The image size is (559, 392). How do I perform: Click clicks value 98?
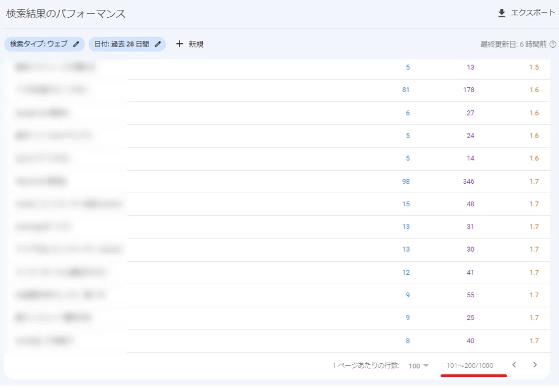click(x=405, y=182)
